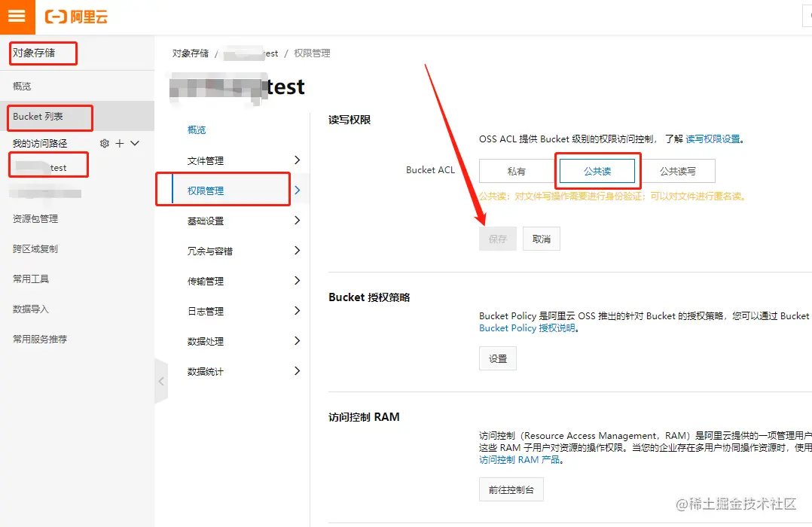Click the 我的访问路径 label
Image resolution: width=812 pixels, height=527 pixels.
coord(40,143)
